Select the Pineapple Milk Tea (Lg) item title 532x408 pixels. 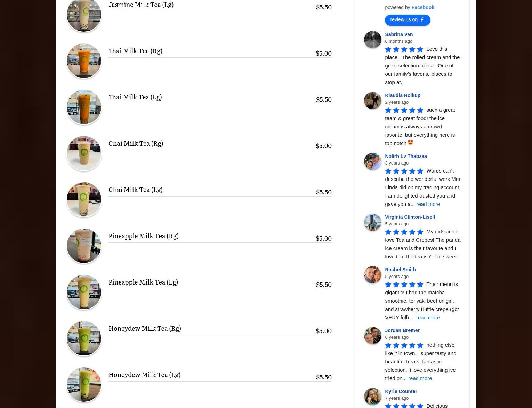point(143,282)
